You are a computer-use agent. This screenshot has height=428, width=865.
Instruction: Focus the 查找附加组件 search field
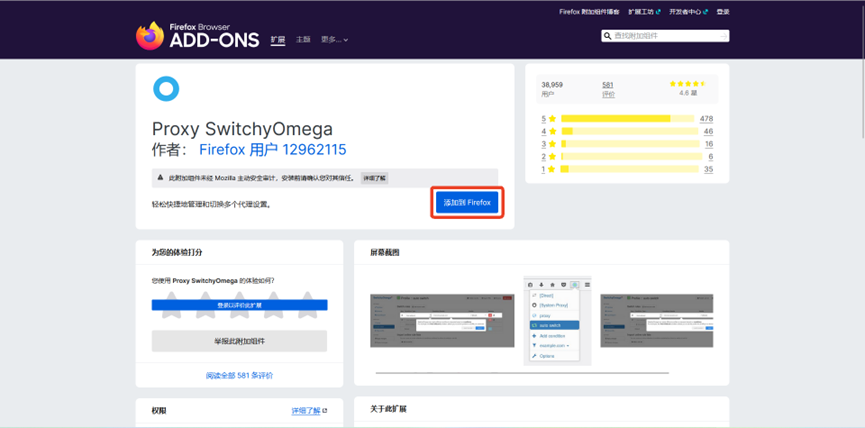pyautogui.click(x=665, y=36)
